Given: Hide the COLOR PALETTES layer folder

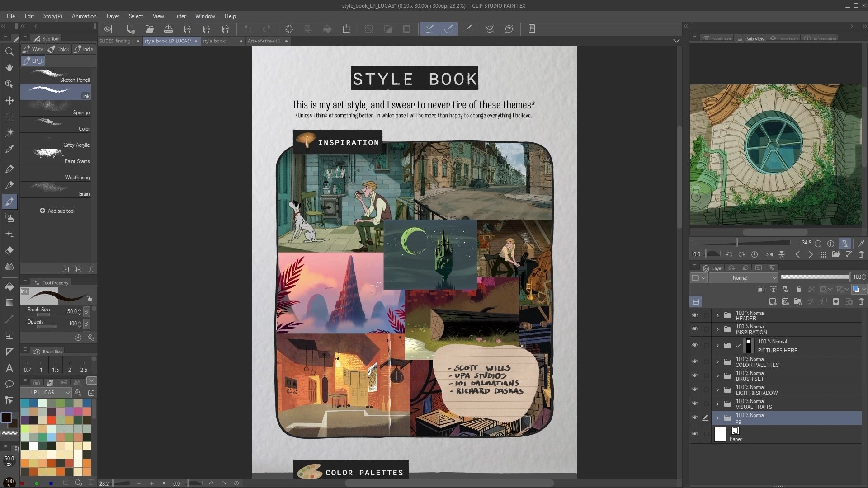Looking at the screenshot, I should click(x=695, y=362).
